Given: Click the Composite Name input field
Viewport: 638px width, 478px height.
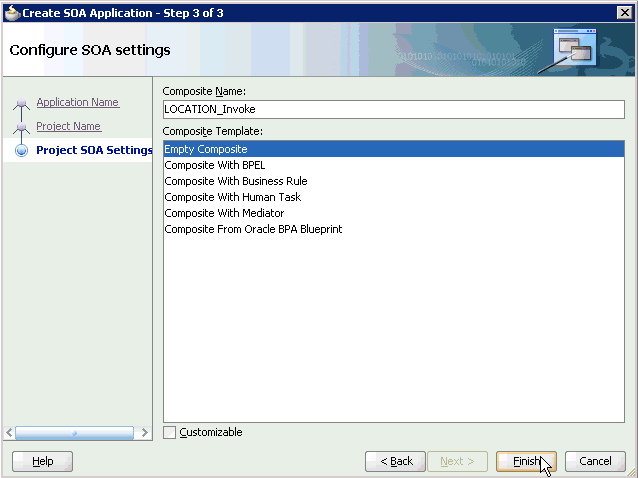Looking at the screenshot, I should [393, 109].
